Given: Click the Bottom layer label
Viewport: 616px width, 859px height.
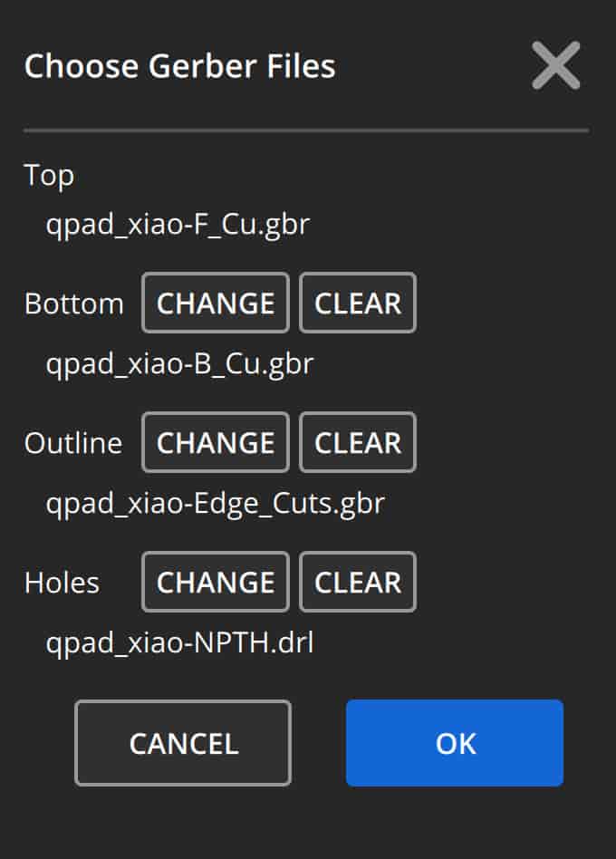Looking at the screenshot, I should [x=73, y=304].
